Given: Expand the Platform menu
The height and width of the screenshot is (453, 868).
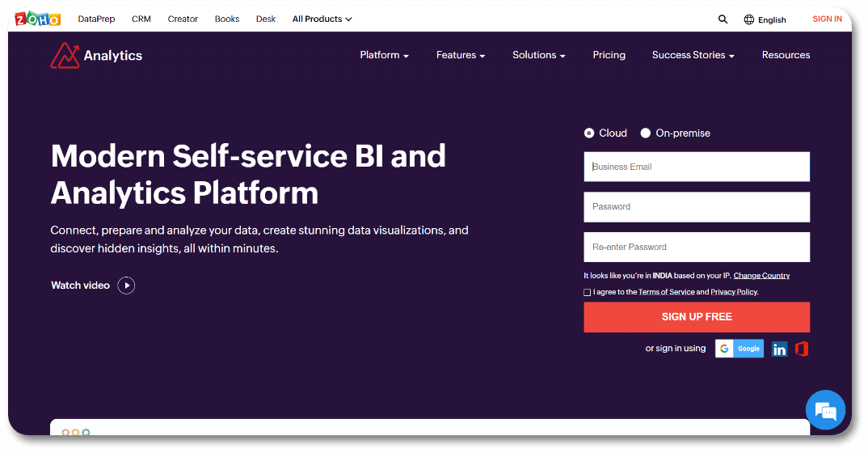Looking at the screenshot, I should [384, 55].
